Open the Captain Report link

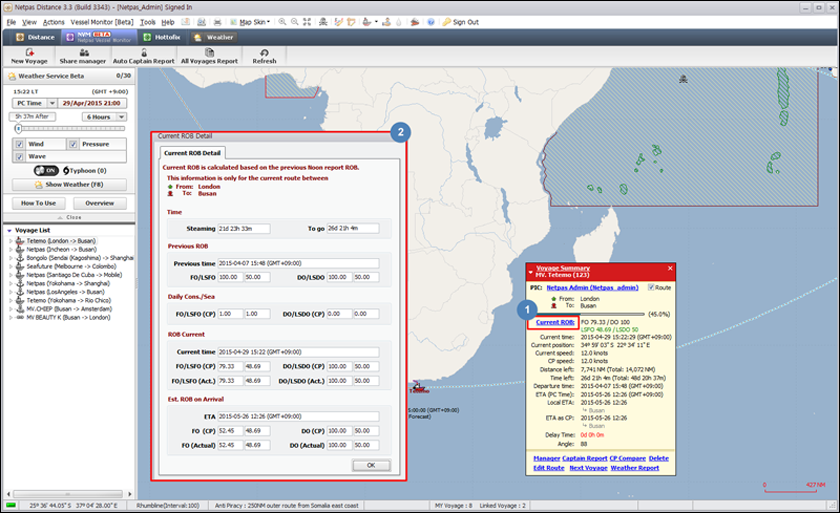click(584, 458)
